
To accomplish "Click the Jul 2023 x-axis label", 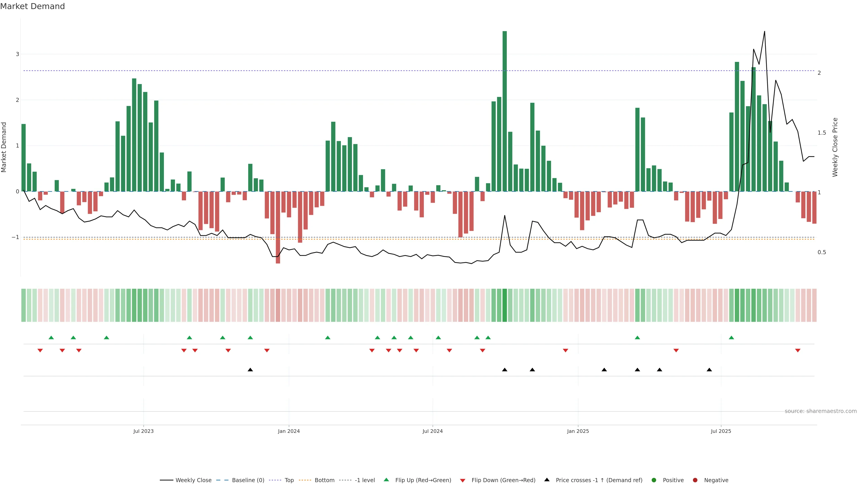I will 143,432.
